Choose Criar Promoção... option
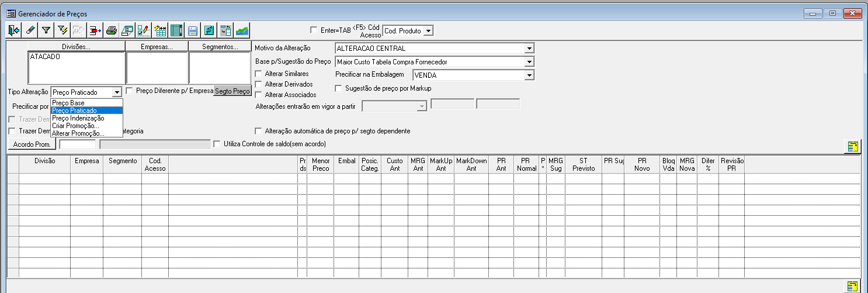 [x=87, y=126]
